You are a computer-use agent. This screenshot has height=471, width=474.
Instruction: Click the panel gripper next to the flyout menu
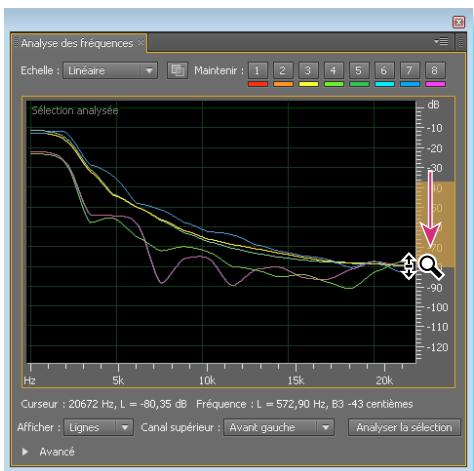point(460,42)
